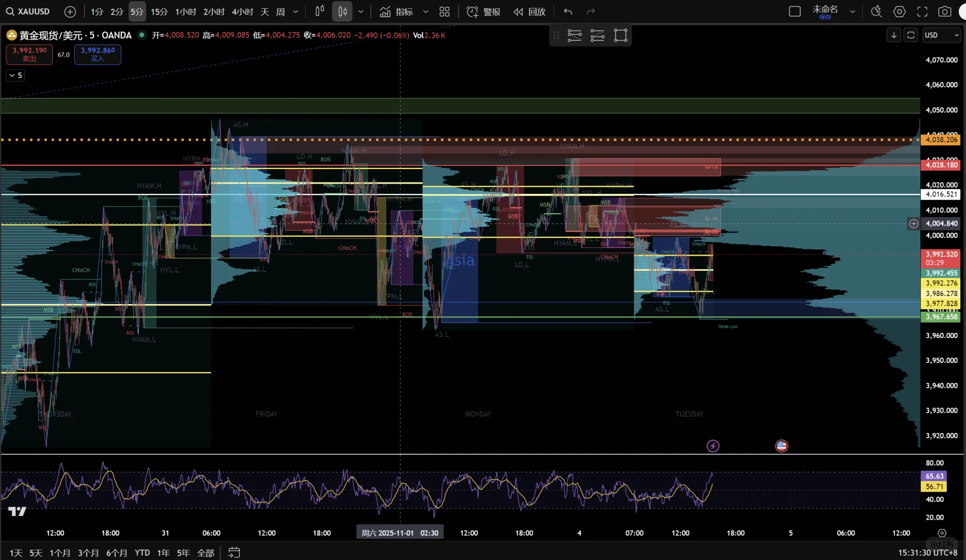The width and height of the screenshot is (966, 560).
Task: Click the green market status dot
Action: pos(142,35)
